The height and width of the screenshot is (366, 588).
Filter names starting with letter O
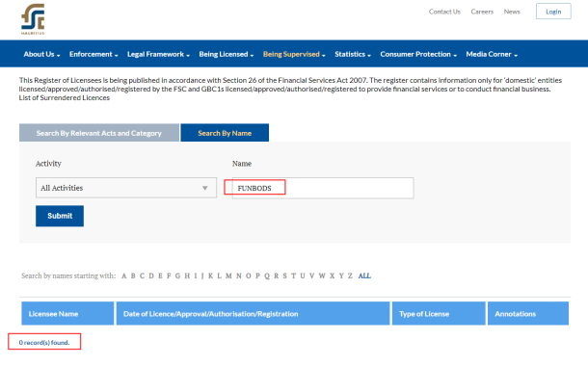[249, 276]
